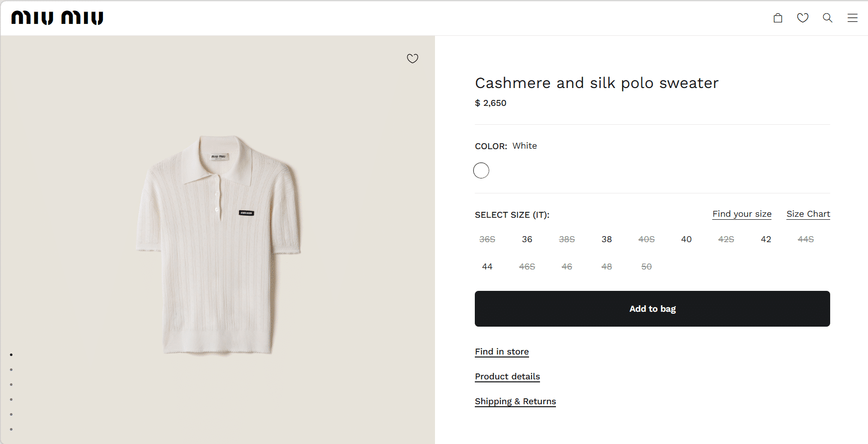
Task: Expand Product details section
Action: coord(507,376)
